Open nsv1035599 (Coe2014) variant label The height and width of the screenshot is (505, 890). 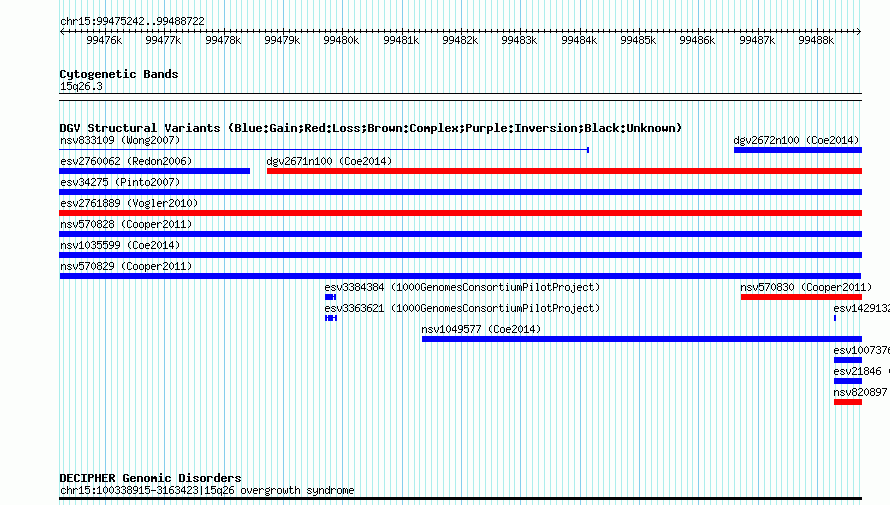120,245
